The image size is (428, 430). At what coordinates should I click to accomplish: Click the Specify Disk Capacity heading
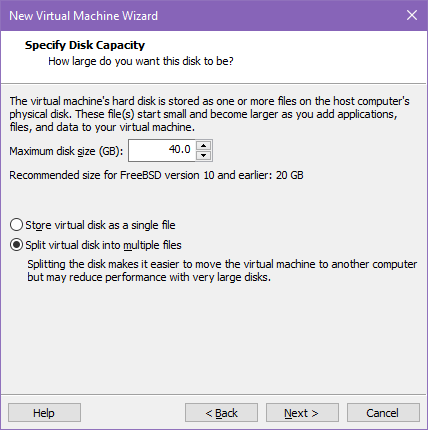coord(85,45)
